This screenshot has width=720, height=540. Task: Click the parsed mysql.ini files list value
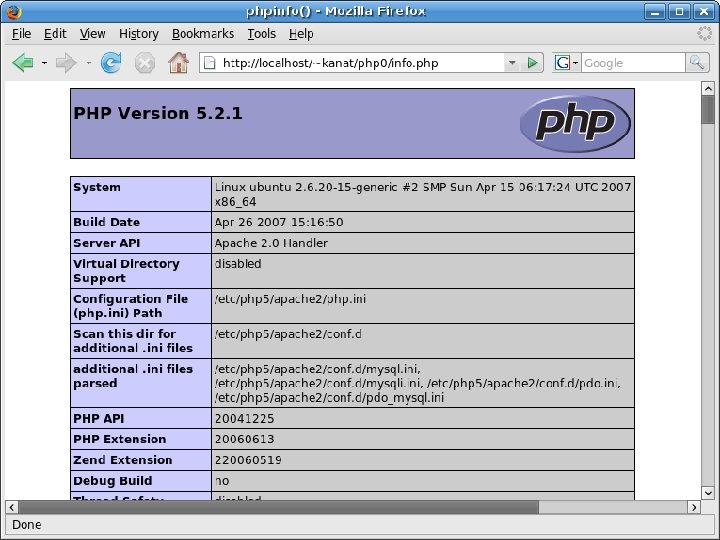click(x=418, y=383)
